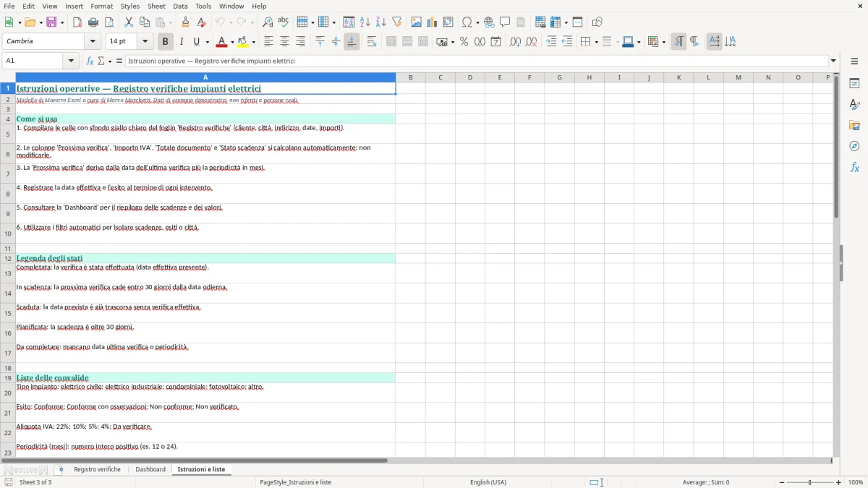868x488 pixels.
Task: Click English (USA) language in status bar
Action: click(x=488, y=482)
